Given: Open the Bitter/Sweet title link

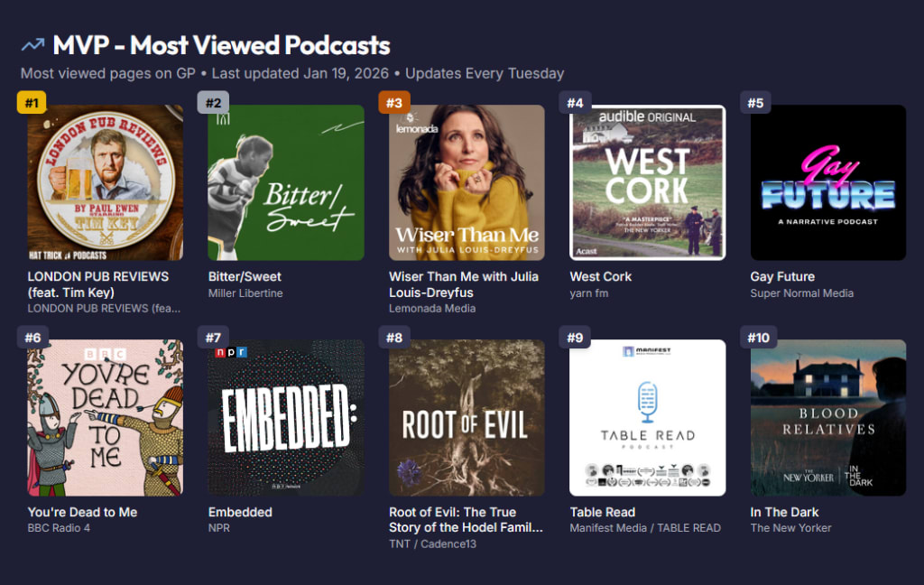Looking at the screenshot, I should pos(245,276).
